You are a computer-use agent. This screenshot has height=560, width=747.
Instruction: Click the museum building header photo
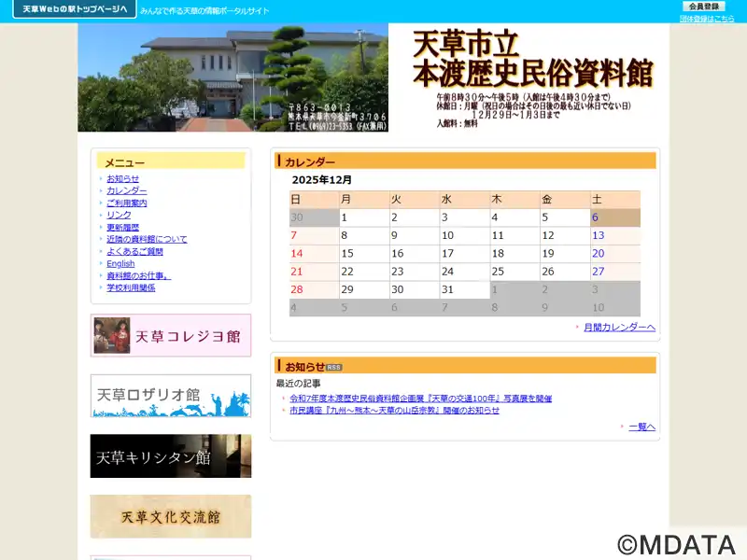(233, 77)
